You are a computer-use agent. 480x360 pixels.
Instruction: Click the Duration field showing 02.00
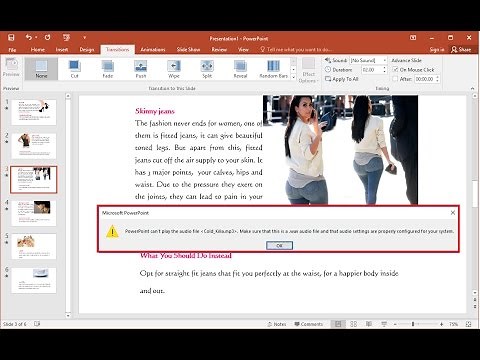click(371, 70)
